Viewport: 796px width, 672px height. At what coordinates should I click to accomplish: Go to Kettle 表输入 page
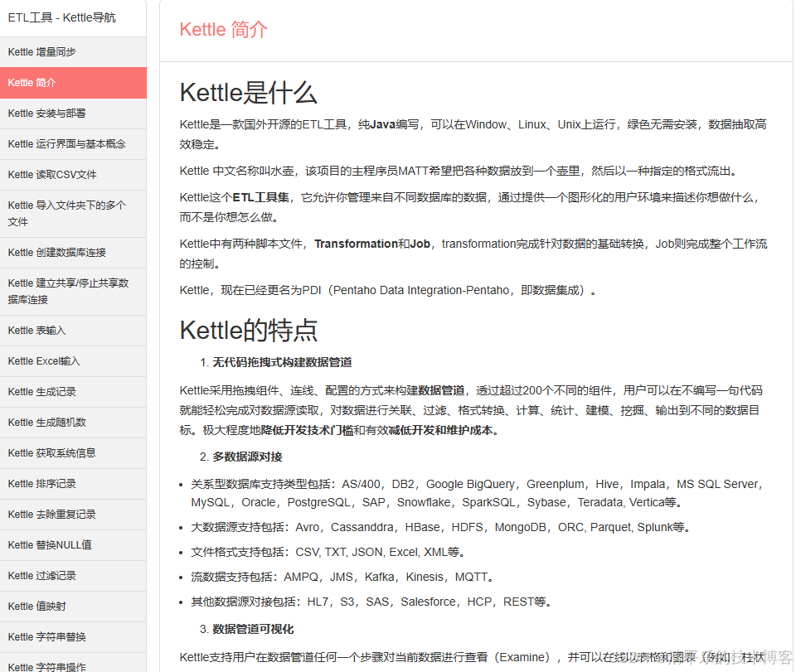(73, 331)
